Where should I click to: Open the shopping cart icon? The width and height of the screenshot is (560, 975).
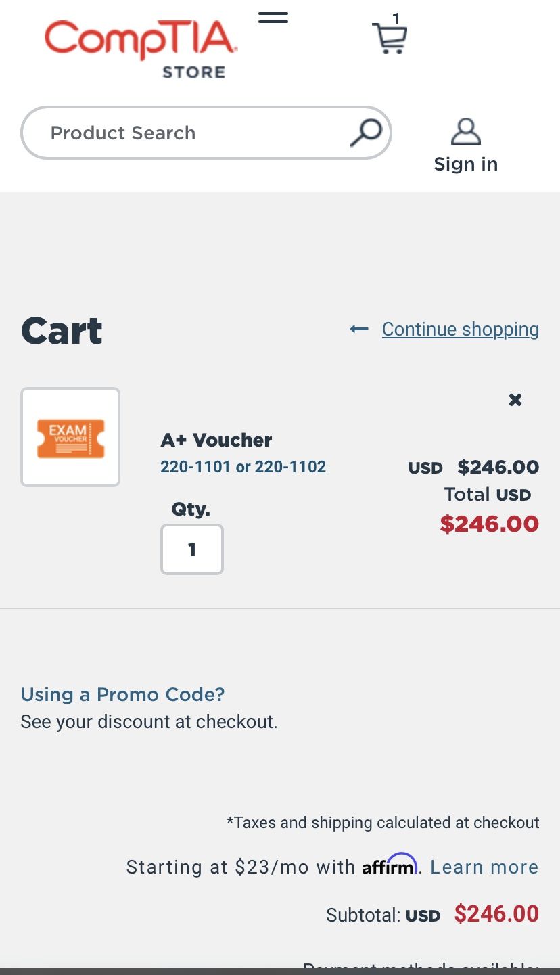[390, 39]
